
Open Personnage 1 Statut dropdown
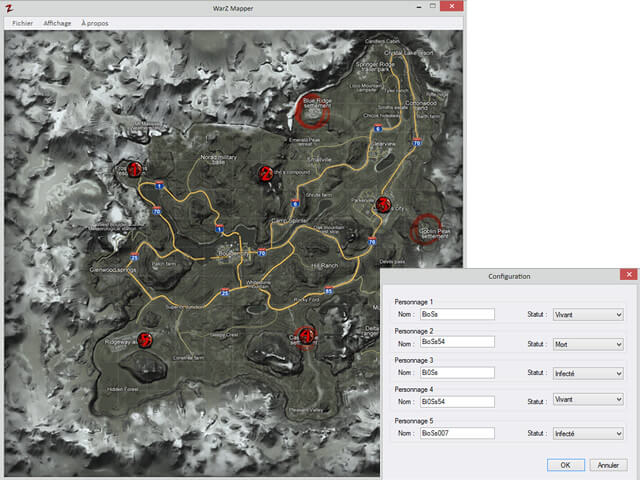[588, 315]
